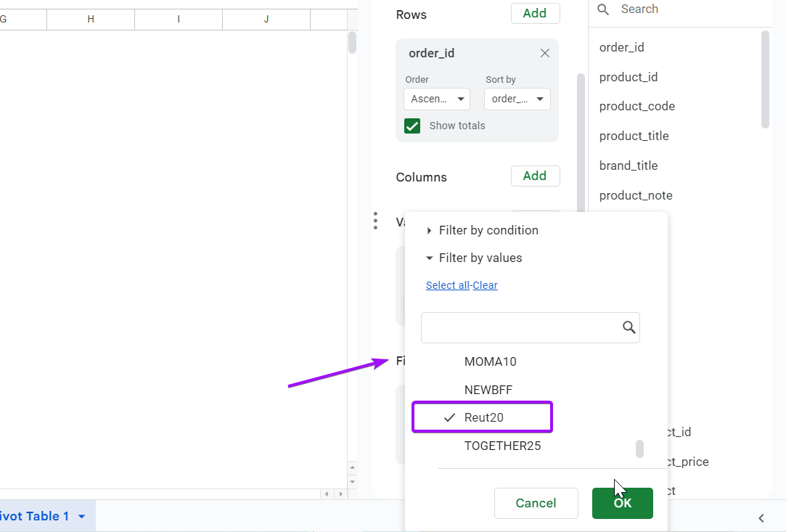Toggle the Show totals checkbox
Viewport: 786px width, 532px height.
[x=412, y=126]
